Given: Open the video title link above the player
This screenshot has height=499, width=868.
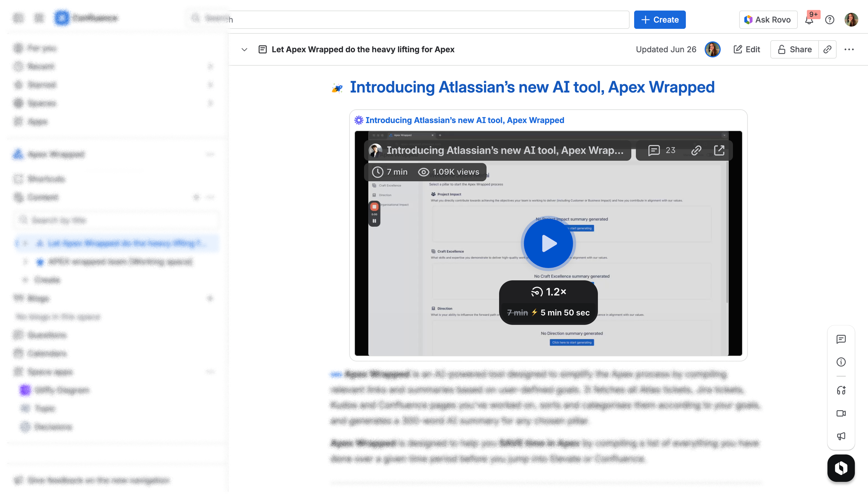Looking at the screenshot, I should [464, 120].
